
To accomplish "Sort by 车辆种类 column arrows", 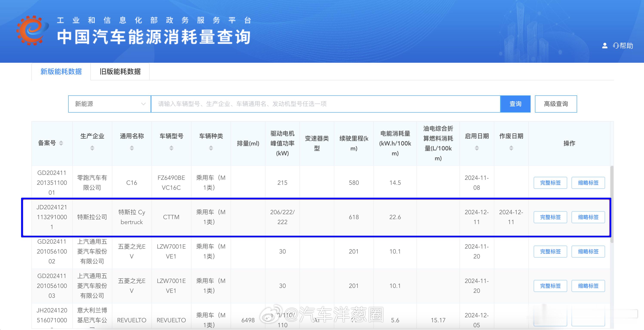I will pos(211,148).
